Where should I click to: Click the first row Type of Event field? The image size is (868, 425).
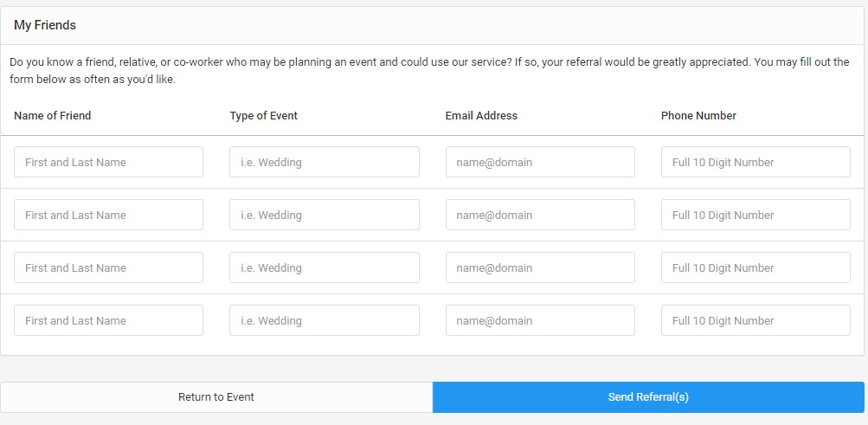point(324,162)
